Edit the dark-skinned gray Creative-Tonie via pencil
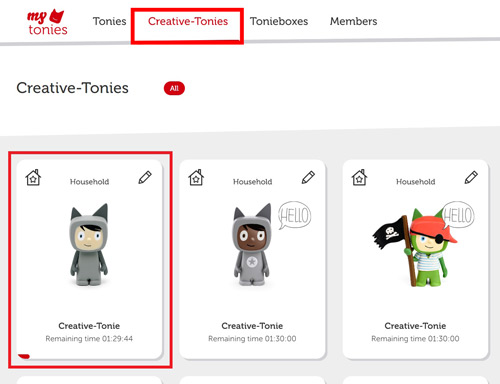 pyautogui.click(x=308, y=177)
